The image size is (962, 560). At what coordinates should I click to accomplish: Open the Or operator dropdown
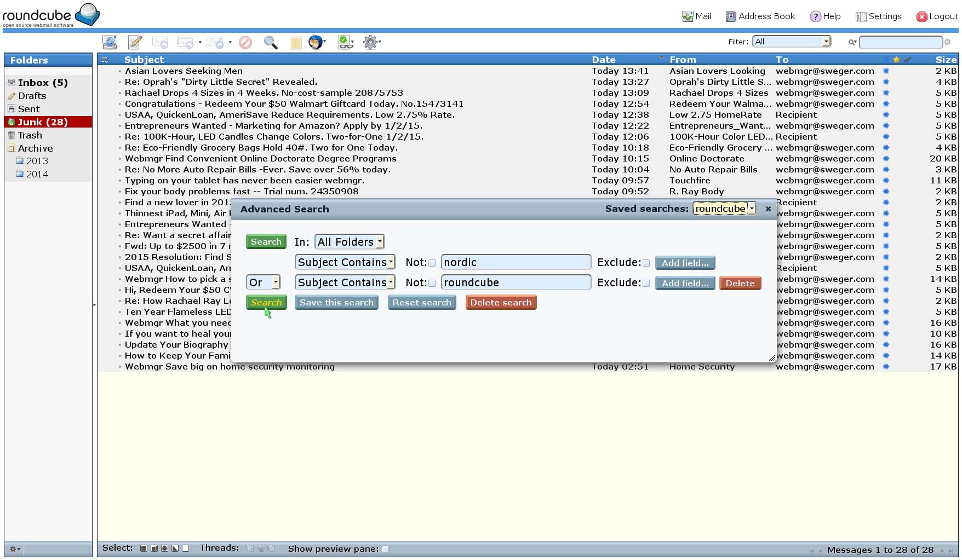(264, 282)
